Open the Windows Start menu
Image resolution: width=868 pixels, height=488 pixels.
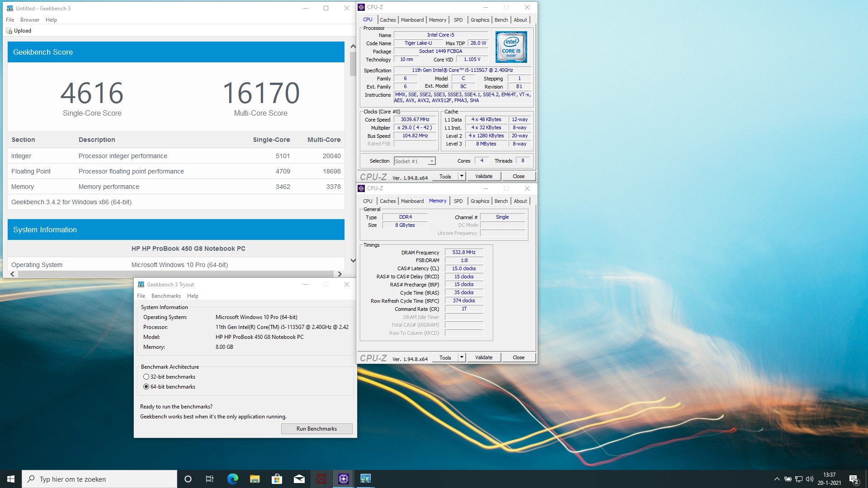coord(11,479)
